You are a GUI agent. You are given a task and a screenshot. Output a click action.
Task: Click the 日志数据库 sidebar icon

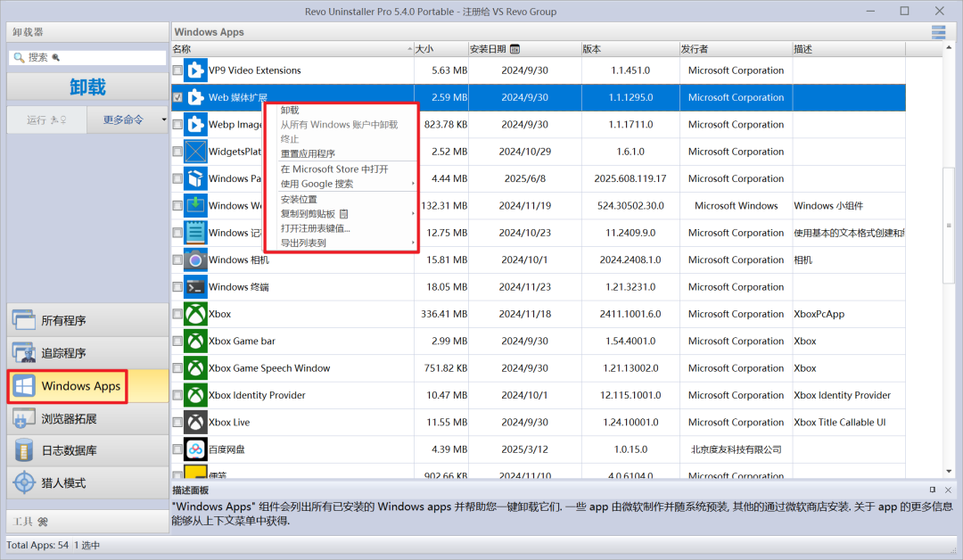click(24, 450)
